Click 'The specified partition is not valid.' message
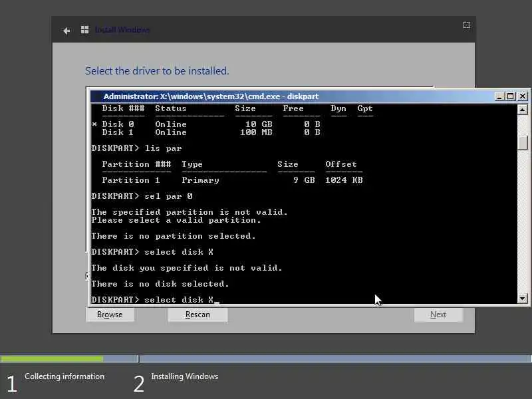 click(x=190, y=212)
